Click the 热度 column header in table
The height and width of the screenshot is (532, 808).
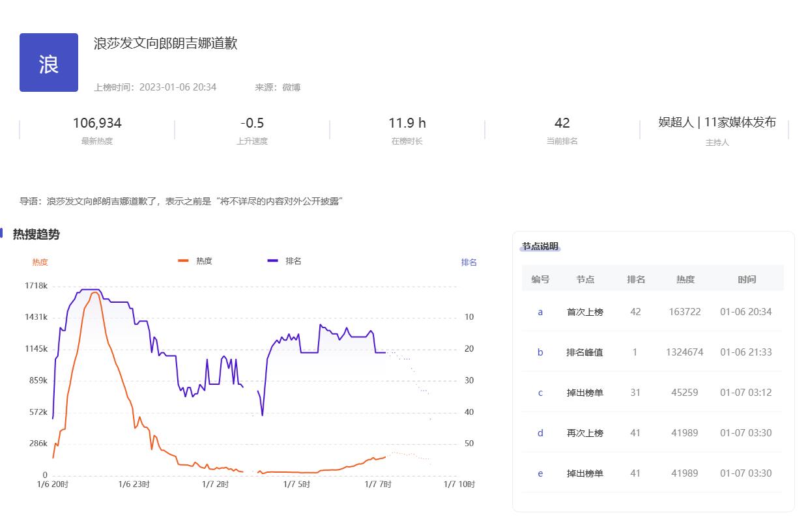(x=685, y=279)
